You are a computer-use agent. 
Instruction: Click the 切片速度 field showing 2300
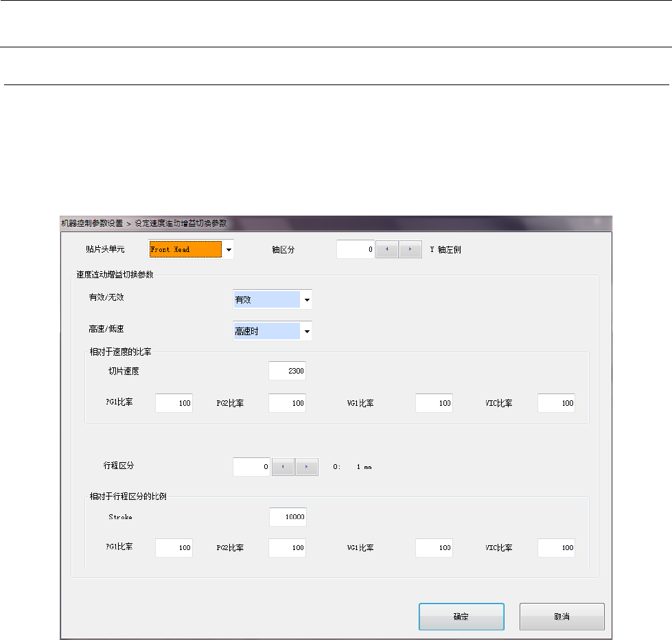point(287,372)
